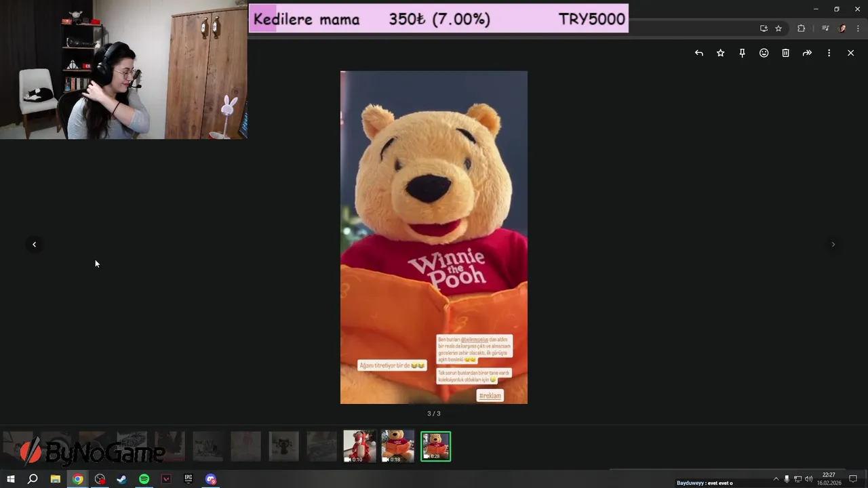The height and width of the screenshot is (488, 868).
Task: Open Epic Games Launcher in taskbar
Action: (x=189, y=479)
